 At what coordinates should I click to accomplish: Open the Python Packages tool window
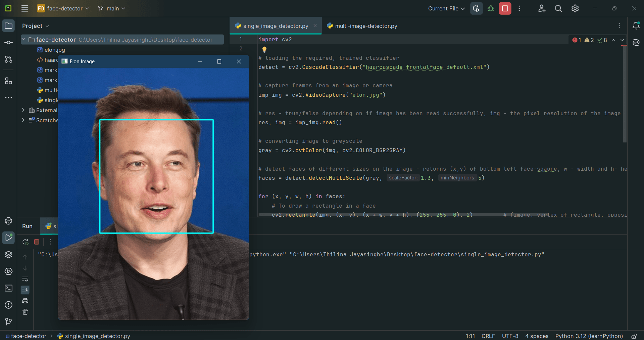8,254
